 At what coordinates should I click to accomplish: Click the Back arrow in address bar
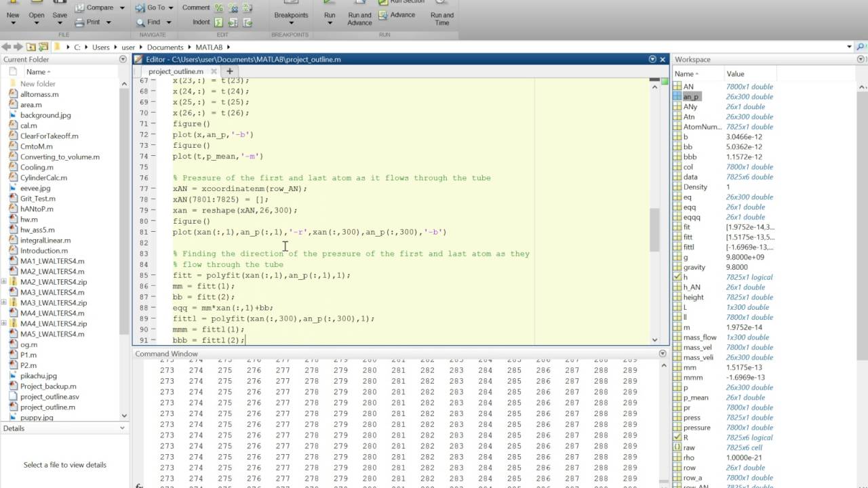tap(6, 47)
